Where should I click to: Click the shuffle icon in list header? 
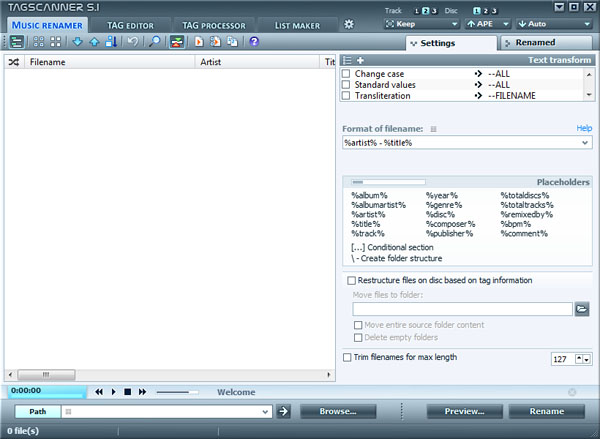coord(14,62)
